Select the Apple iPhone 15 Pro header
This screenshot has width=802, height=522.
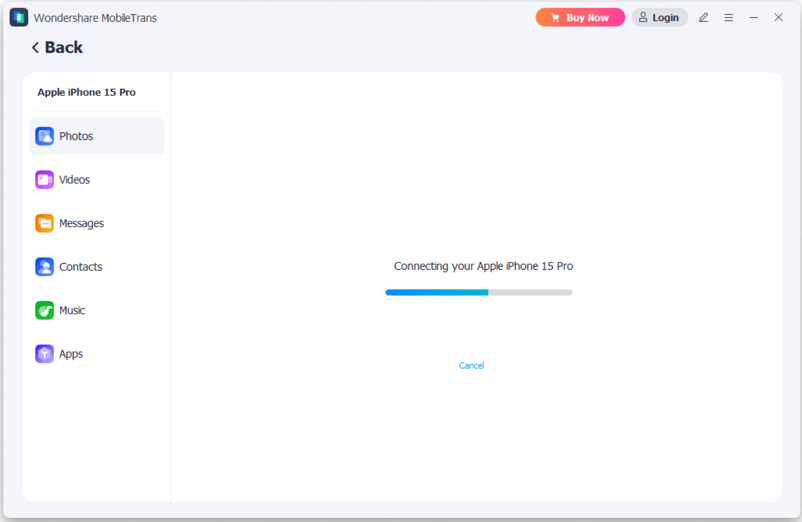click(86, 92)
